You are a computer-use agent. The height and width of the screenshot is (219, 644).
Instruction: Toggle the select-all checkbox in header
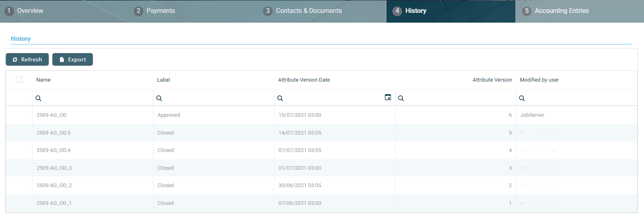pyautogui.click(x=19, y=80)
